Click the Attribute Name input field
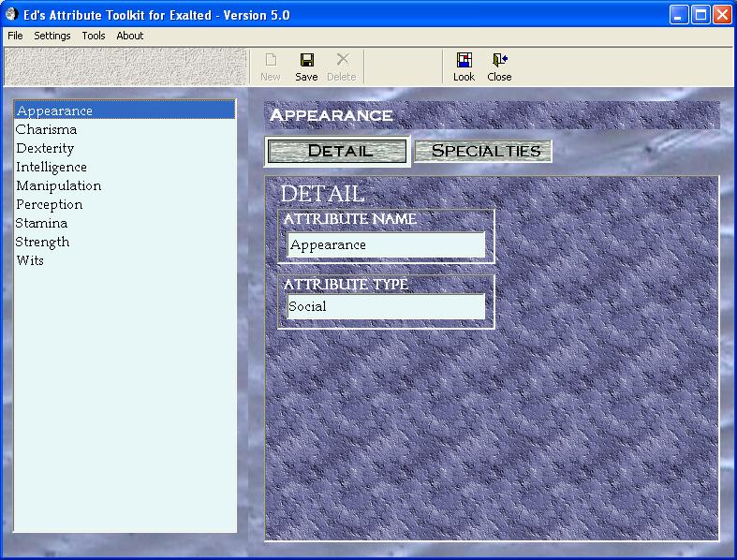737x560 pixels. coord(386,244)
